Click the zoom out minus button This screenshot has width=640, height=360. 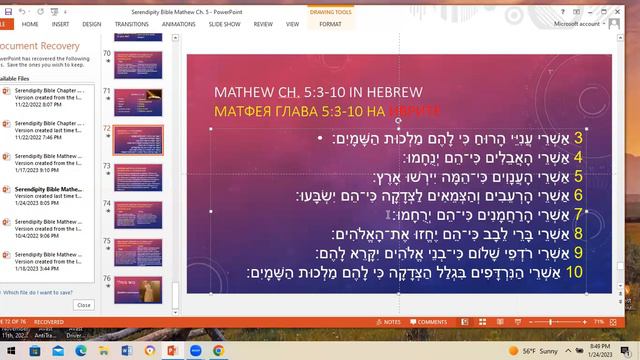pyautogui.click(x=531, y=322)
